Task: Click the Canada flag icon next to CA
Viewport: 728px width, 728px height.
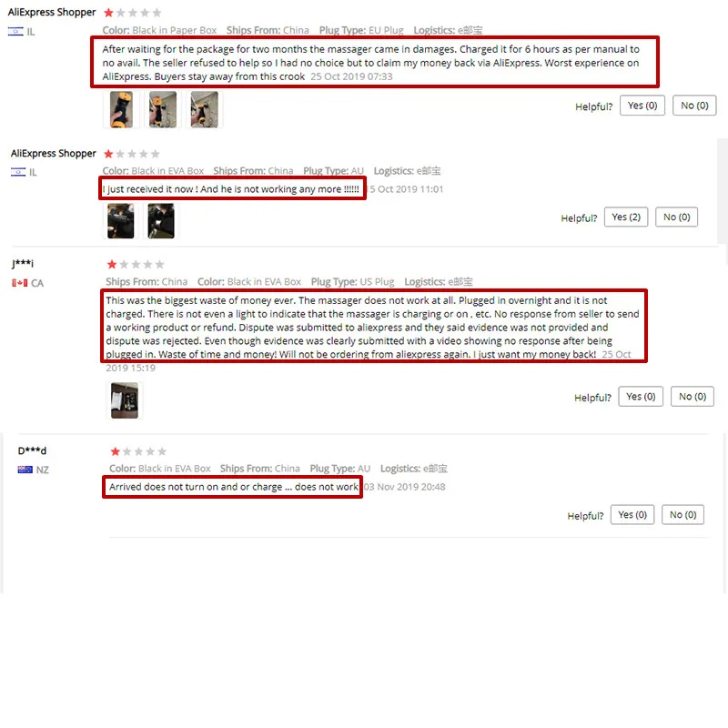Action: (x=19, y=283)
